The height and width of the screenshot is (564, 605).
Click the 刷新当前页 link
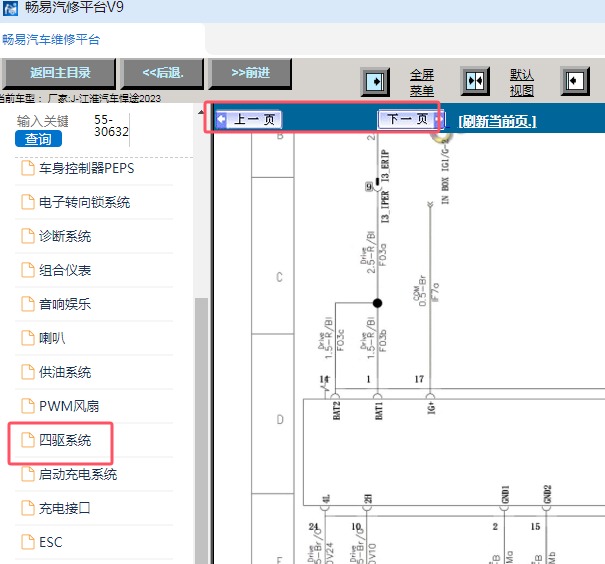pos(497,122)
